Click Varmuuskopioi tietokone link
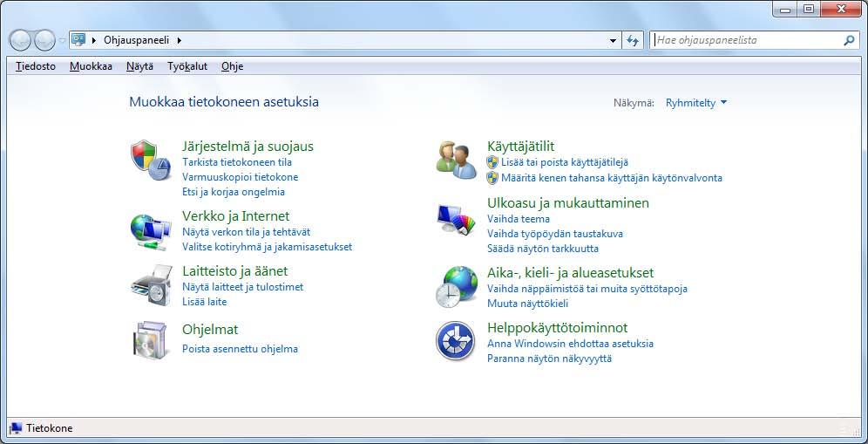The height and width of the screenshot is (444, 868). (241, 177)
